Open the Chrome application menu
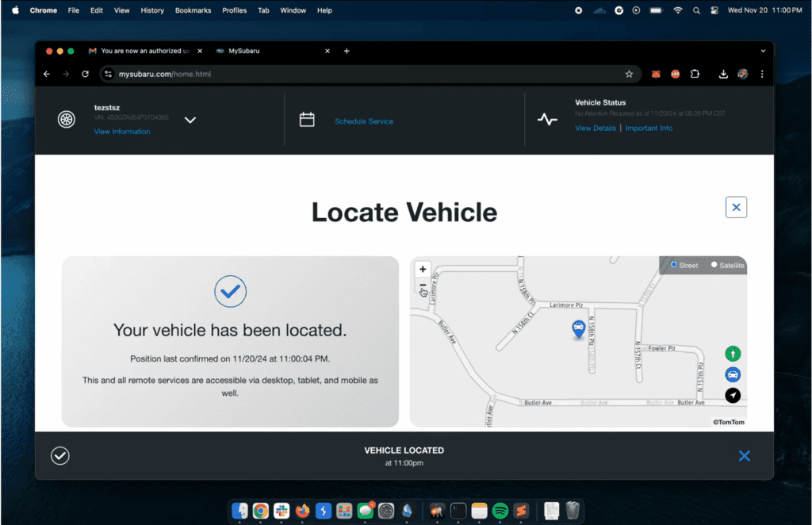Image resolution: width=812 pixels, height=525 pixels. [44, 10]
